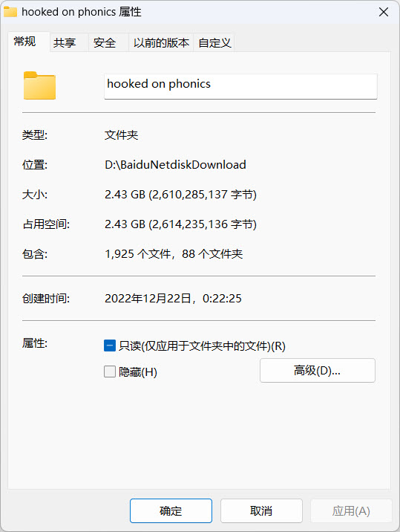Screen dimensions: 400x532
Task: Click the 1,925 个文件 contents count
Action: coord(138,254)
